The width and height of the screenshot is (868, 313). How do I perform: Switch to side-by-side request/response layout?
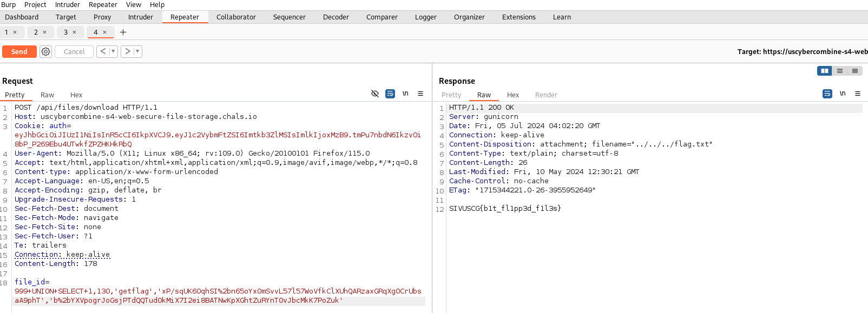[x=825, y=71]
